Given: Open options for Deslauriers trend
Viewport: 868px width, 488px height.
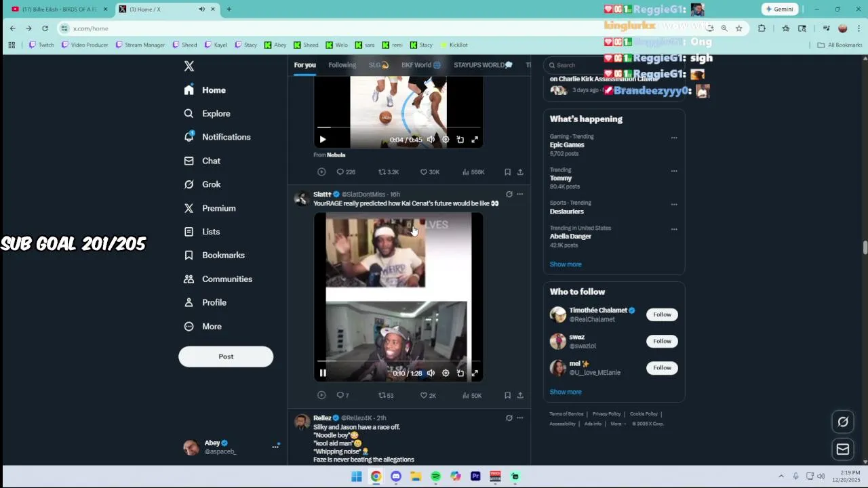Looking at the screenshot, I should (674, 204).
